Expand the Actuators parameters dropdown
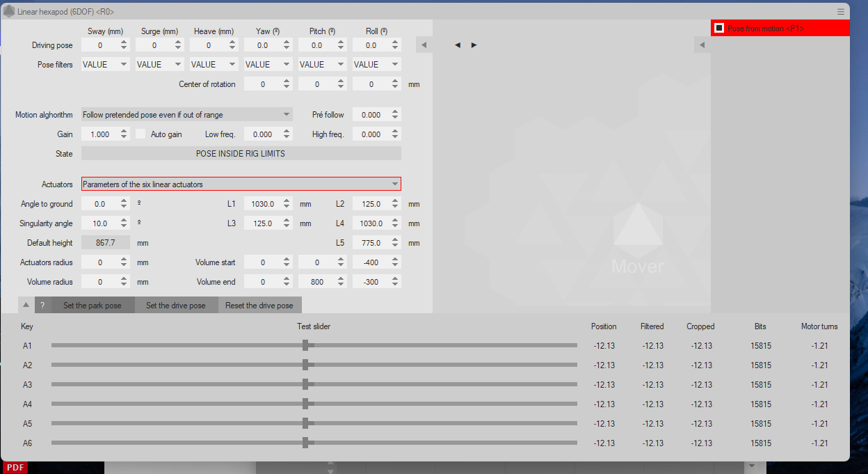Screen dimensions: 868x474 (x=241, y=184)
